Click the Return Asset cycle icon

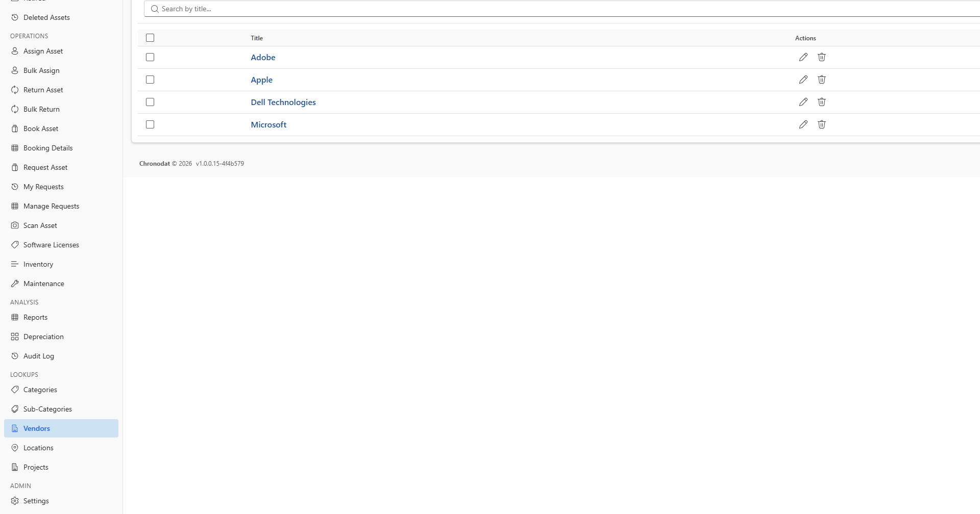[x=15, y=90]
